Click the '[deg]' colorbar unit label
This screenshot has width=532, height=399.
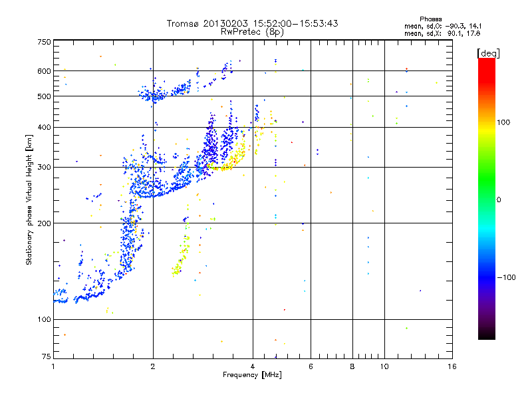pos(488,54)
